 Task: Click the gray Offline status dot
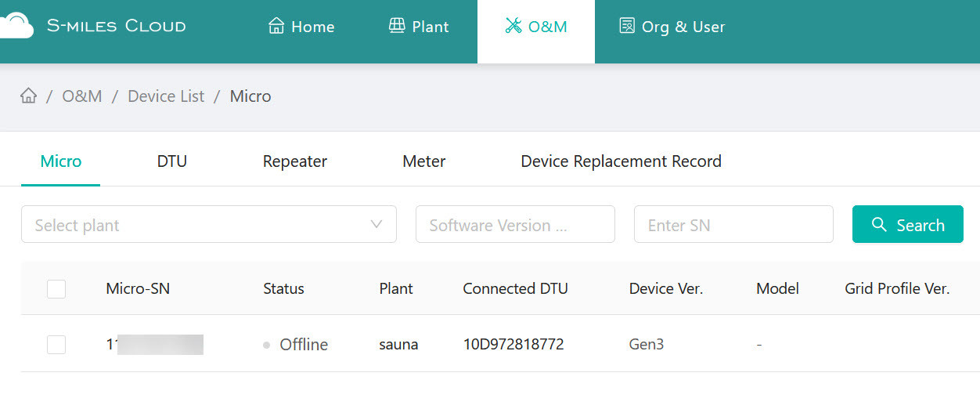(x=267, y=345)
